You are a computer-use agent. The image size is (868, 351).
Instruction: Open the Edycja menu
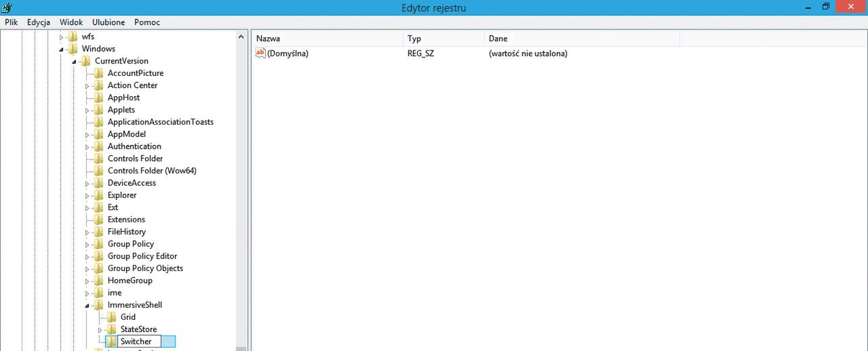pyautogui.click(x=39, y=22)
